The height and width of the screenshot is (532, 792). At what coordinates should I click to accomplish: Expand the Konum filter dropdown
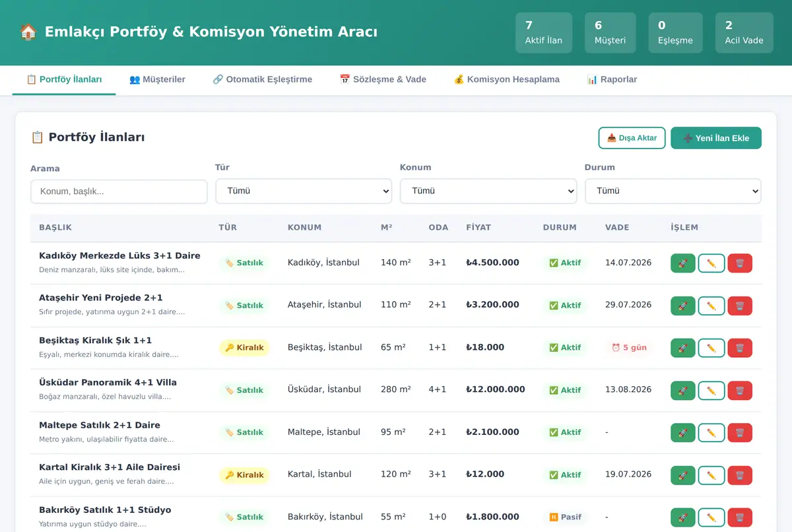click(x=488, y=191)
